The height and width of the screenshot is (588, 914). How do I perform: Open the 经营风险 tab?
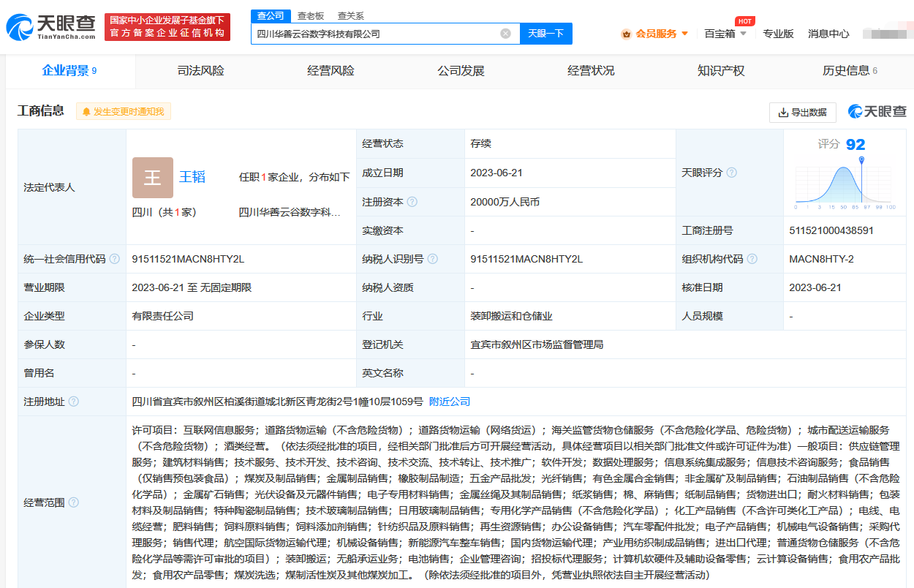(331, 71)
